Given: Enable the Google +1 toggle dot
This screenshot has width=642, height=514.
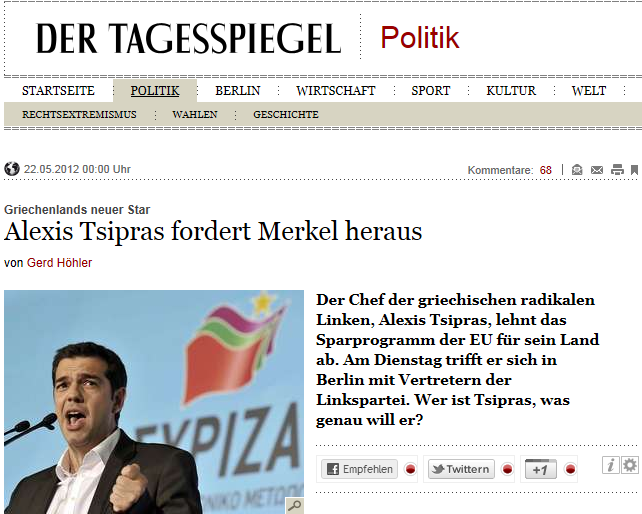Looking at the screenshot, I should [570, 469].
